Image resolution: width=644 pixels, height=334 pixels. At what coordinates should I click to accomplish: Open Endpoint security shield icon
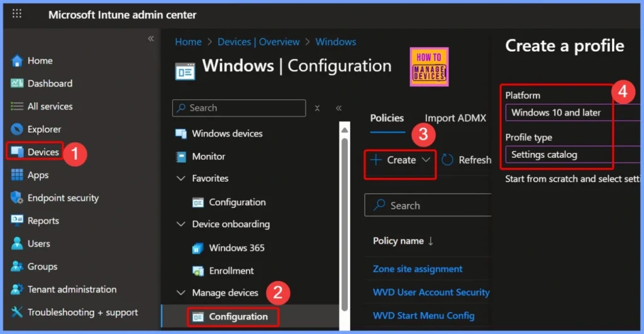(x=17, y=198)
